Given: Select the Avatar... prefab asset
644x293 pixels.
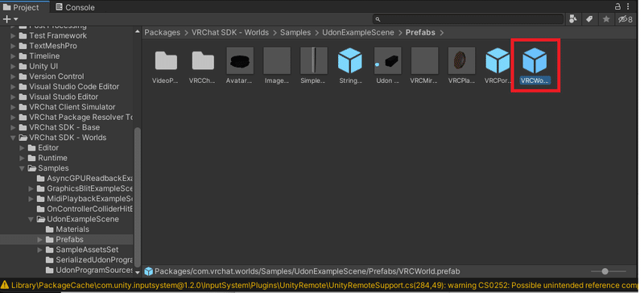Looking at the screenshot, I should click(x=240, y=61).
